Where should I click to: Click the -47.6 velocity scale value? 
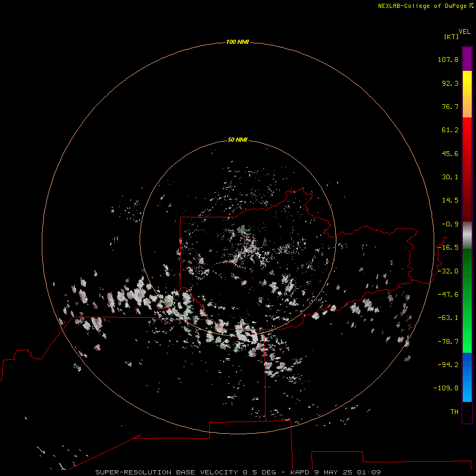pyautogui.click(x=448, y=295)
